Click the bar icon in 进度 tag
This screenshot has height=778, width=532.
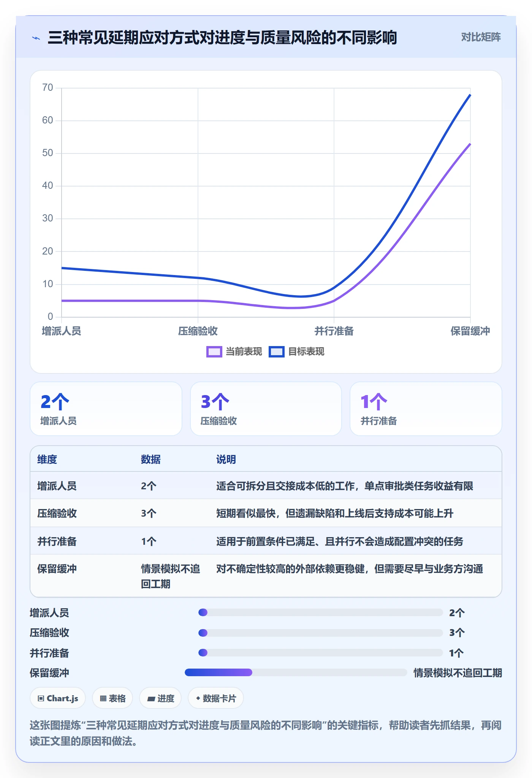[151, 699]
